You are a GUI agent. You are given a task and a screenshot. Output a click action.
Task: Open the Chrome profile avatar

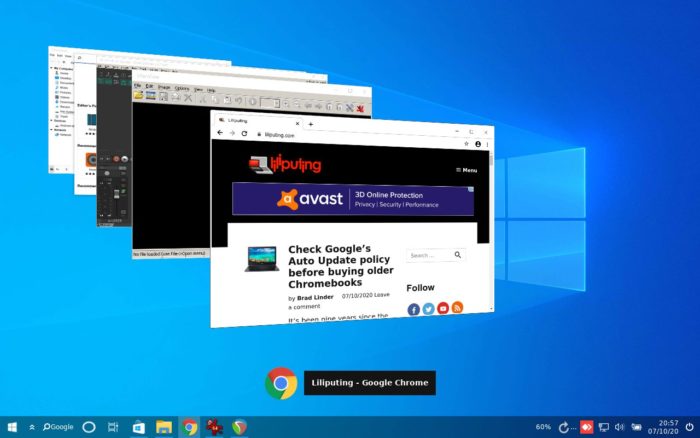(478, 144)
